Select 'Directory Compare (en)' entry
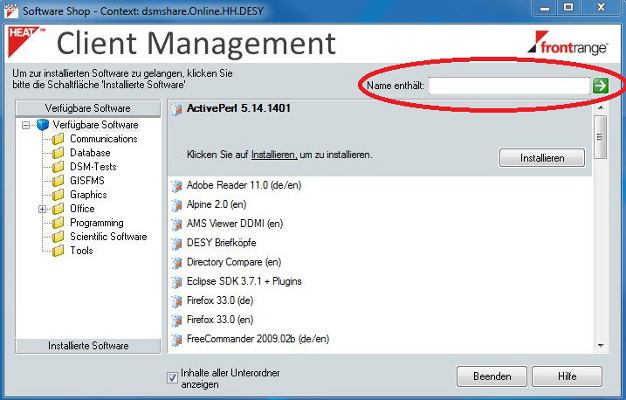Image resolution: width=626 pixels, height=400 pixels. point(234,262)
